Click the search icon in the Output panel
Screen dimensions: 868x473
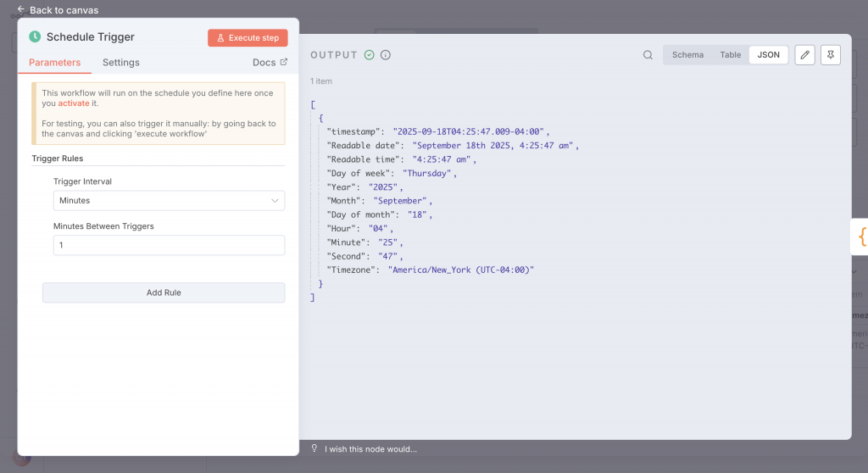(x=648, y=55)
